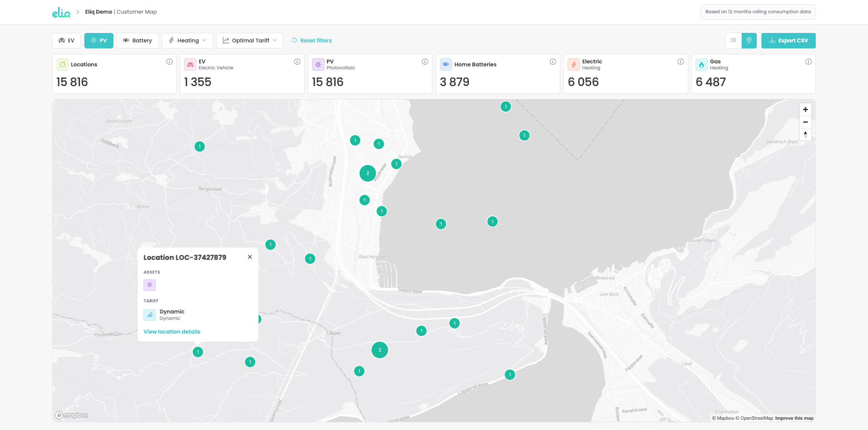This screenshot has height=430, width=868.
Task: Click the PV sun icon in card
Action: 318,64
